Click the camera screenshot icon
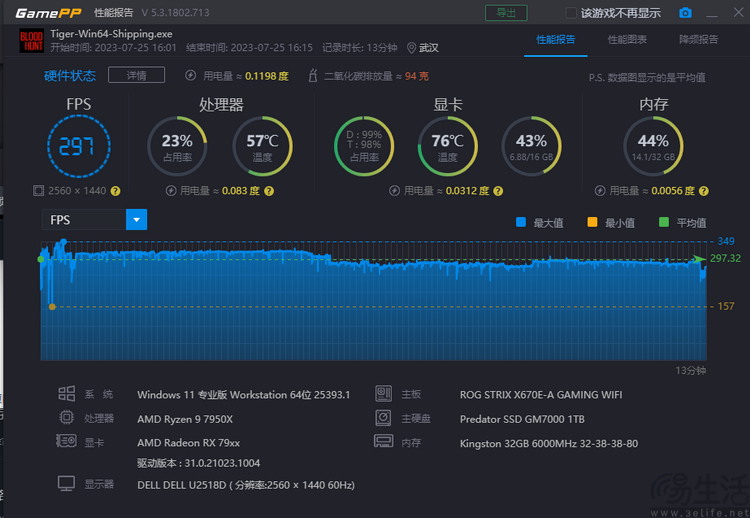The height and width of the screenshot is (518, 750). tap(685, 13)
